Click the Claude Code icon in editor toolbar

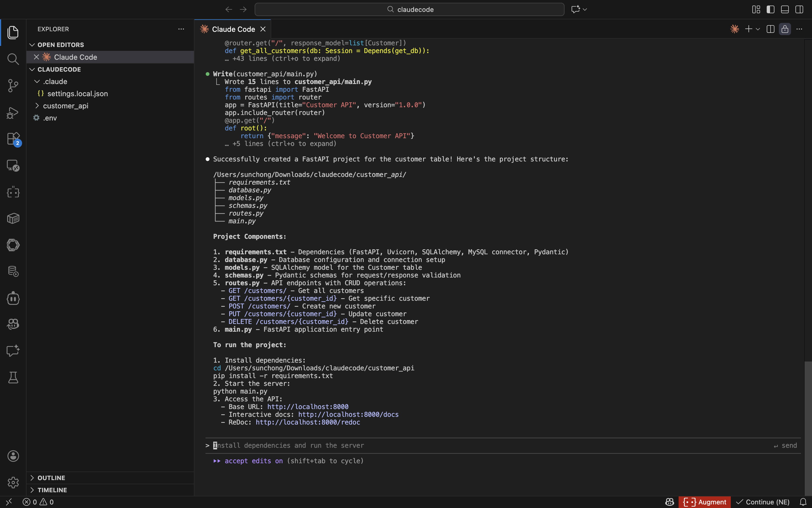click(x=734, y=29)
